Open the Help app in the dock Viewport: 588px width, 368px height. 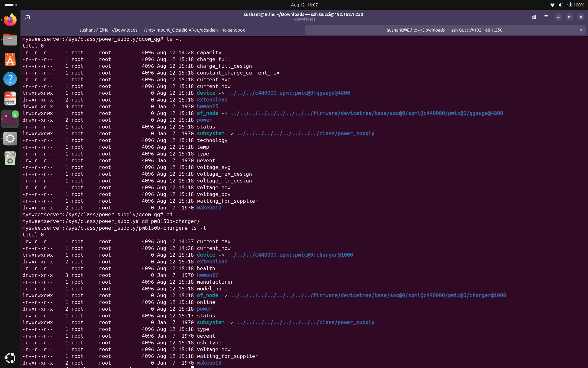(10, 79)
